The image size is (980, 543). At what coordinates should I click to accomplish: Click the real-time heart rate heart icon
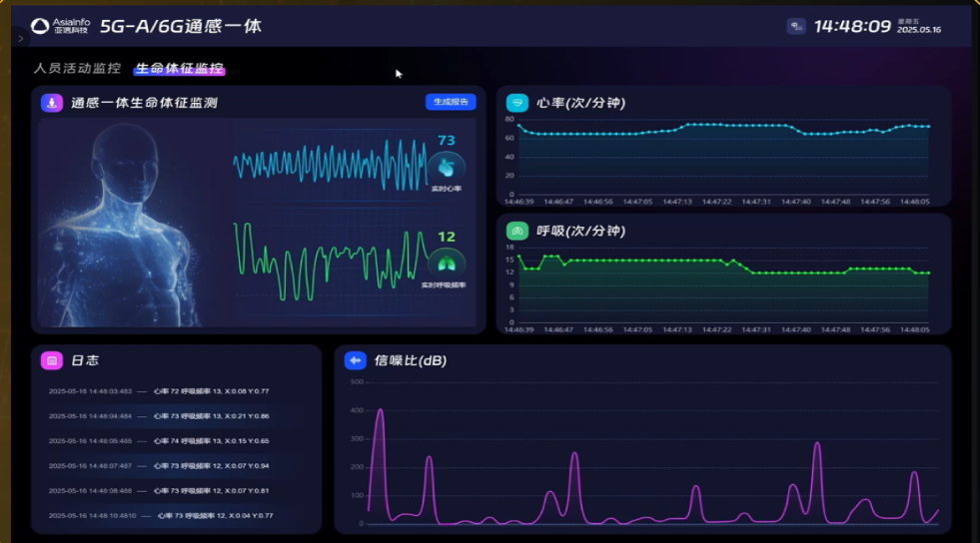pos(446,167)
